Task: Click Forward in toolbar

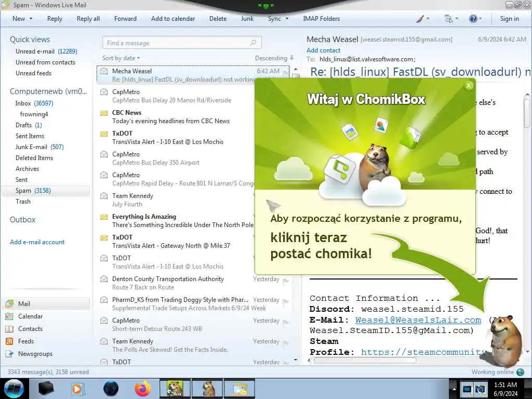Action: pos(125,19)
